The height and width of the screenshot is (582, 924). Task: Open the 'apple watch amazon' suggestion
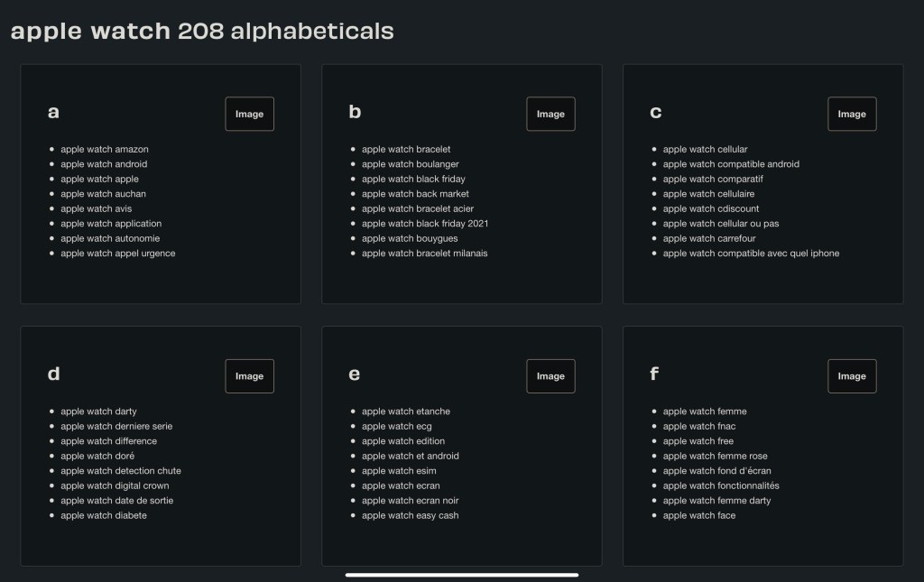(105, 149)
